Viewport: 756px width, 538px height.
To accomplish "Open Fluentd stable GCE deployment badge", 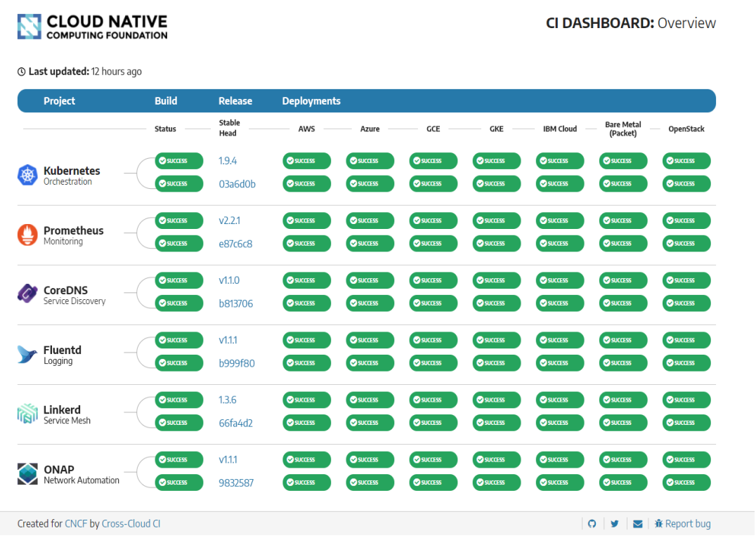I will pyautogui.click(x=433, y=341).
